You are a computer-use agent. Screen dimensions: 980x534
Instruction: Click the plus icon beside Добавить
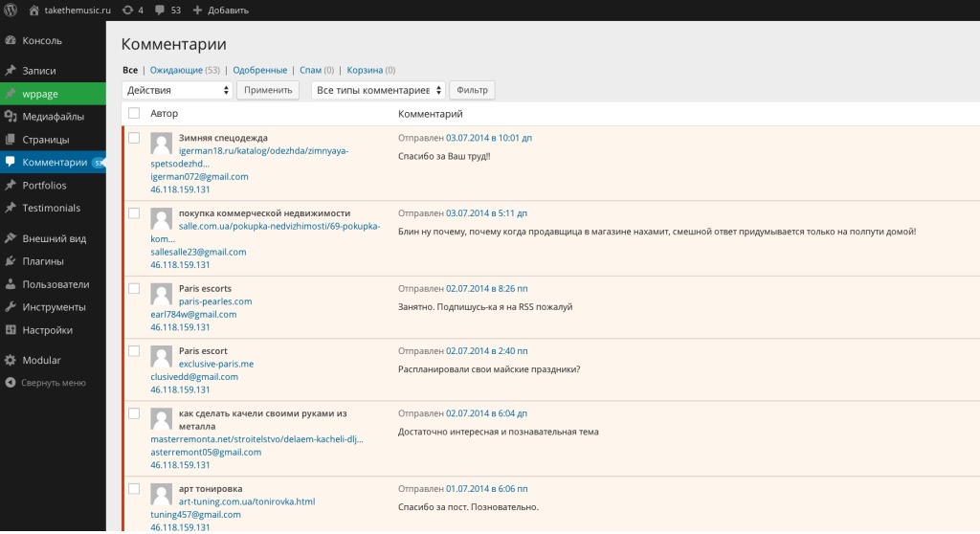197,10
